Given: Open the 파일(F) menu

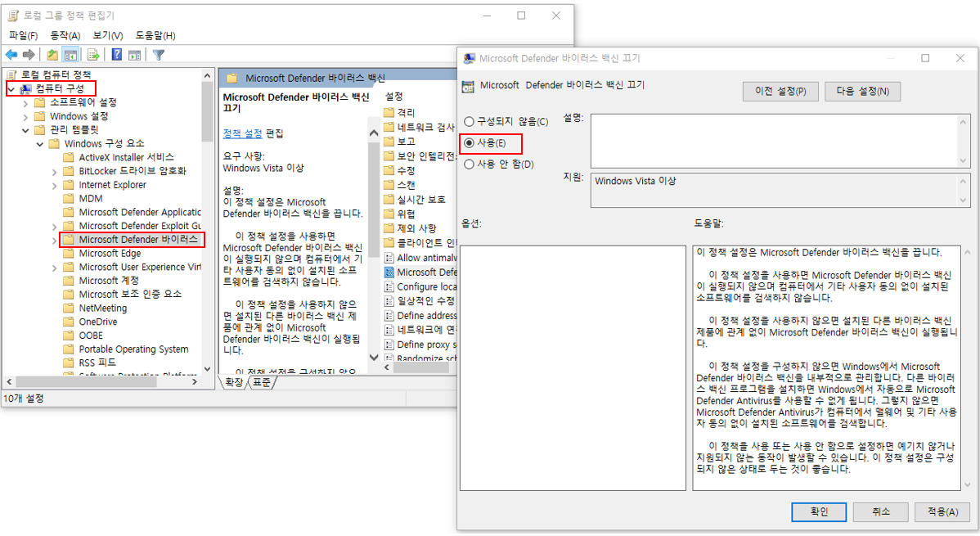Looking at the screenshot, I should [x=23, y=36].
